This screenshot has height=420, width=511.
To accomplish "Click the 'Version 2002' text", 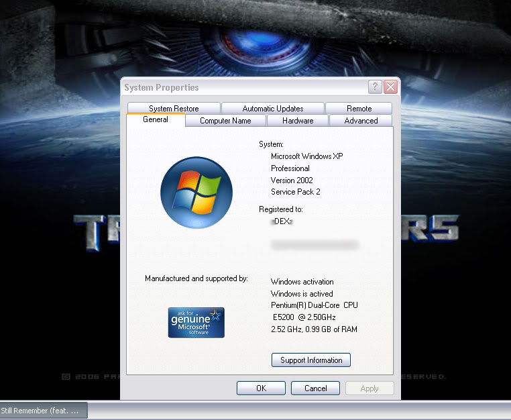I will (292, 180).
